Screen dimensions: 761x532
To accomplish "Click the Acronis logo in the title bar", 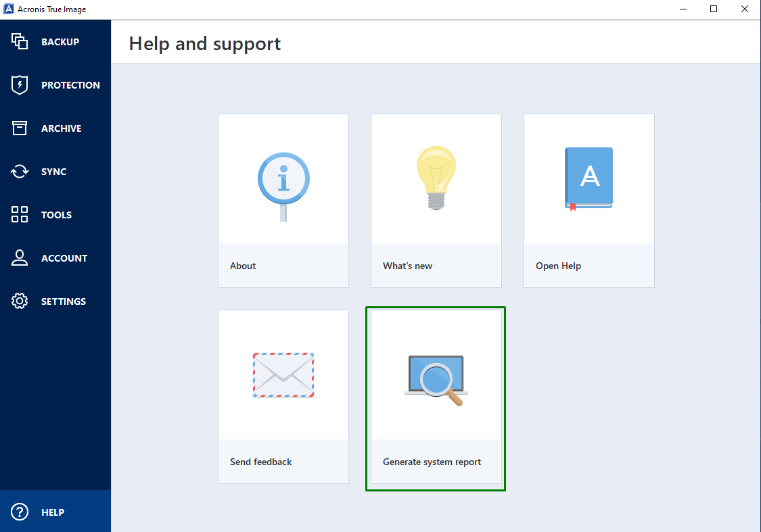I will point(9,9).
